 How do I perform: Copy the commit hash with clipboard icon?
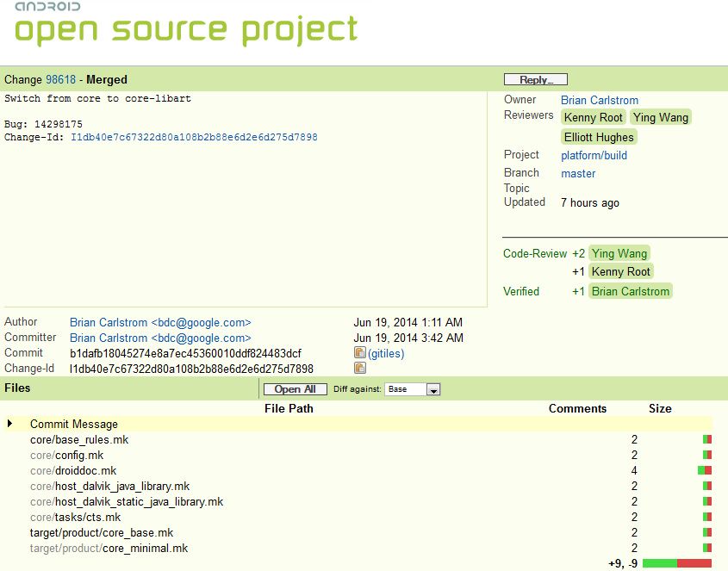click(360, 353)
